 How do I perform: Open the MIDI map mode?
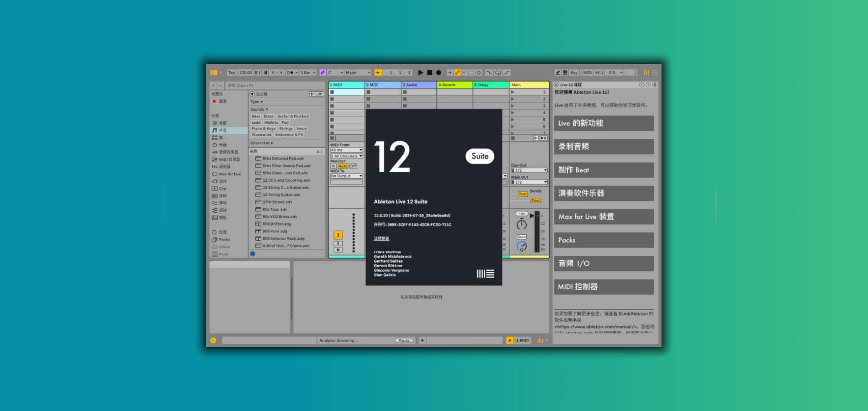587,73
